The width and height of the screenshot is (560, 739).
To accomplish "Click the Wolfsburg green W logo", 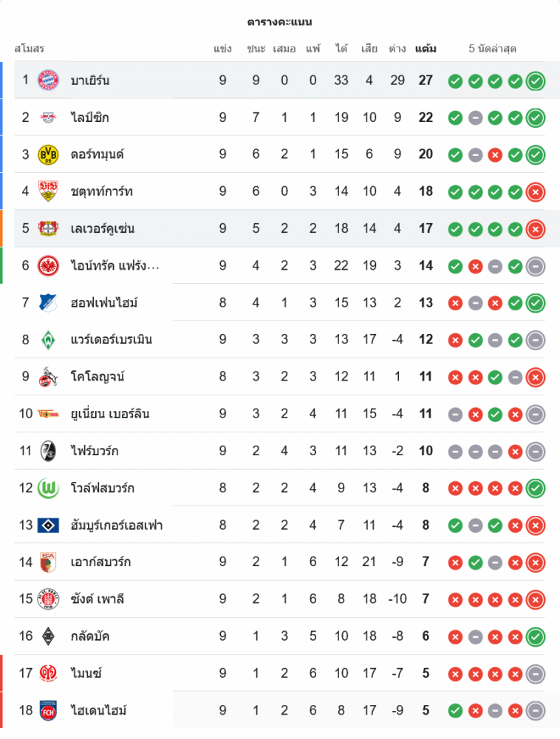I will (48, 488).
